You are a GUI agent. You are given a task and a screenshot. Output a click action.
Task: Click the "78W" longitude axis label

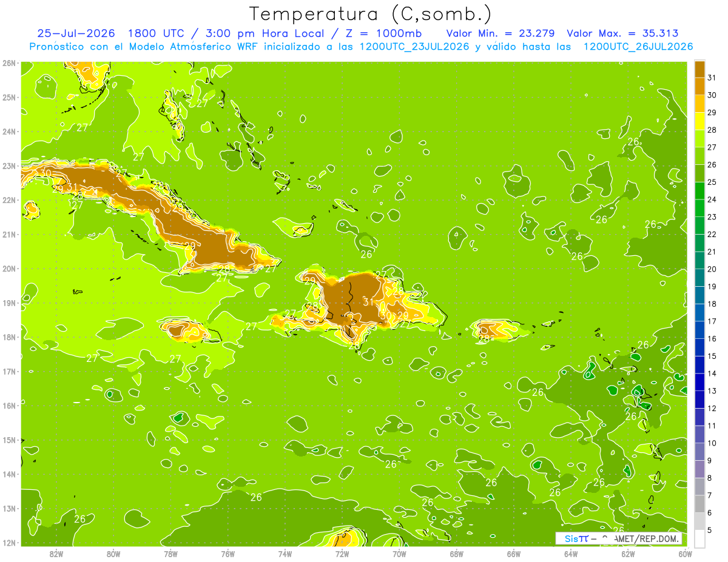tap(170, 553)
